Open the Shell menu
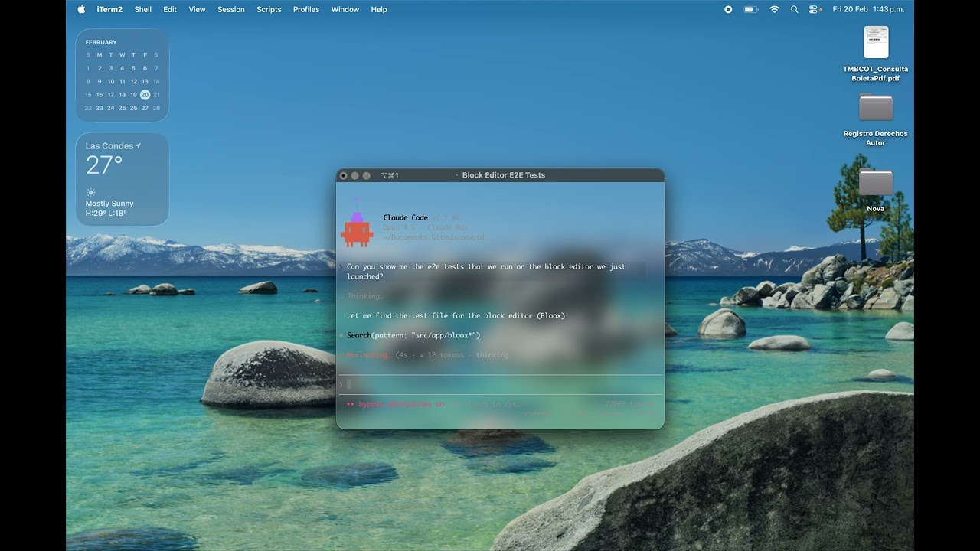 tap(142, 9)
